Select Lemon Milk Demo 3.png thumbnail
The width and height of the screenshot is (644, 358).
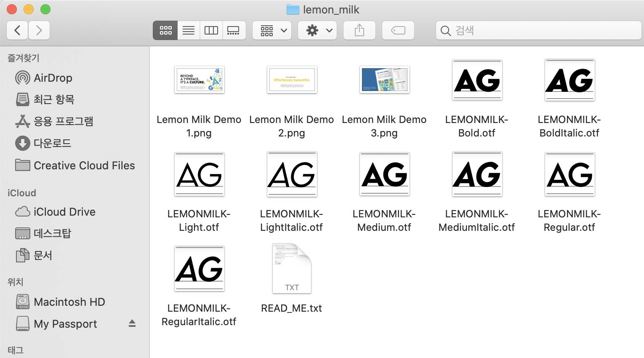tap(385, 80)
